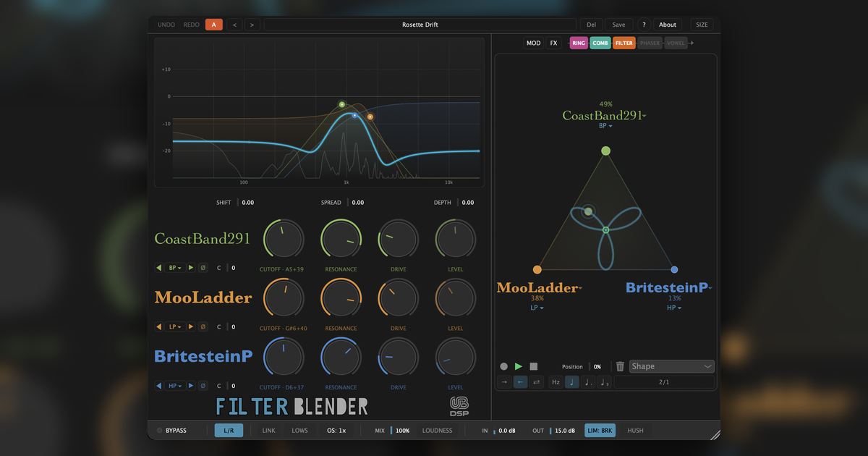Toggle LIM: BRK limiter
This screenshot has height=456, width=868.
click(600, 431)
